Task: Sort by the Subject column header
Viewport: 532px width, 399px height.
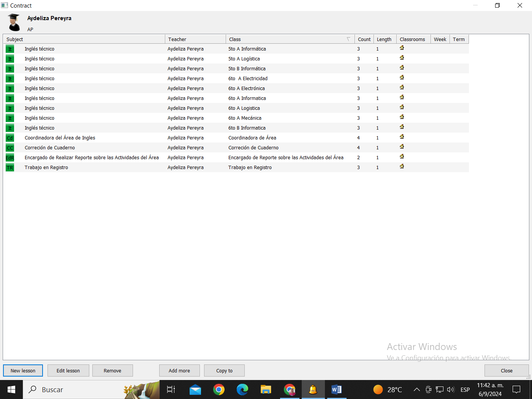Action: tap(84, 39)
